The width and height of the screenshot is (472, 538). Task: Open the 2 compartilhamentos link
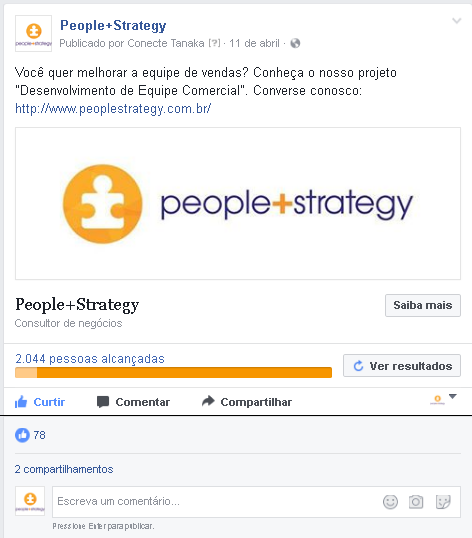point(64,469)
